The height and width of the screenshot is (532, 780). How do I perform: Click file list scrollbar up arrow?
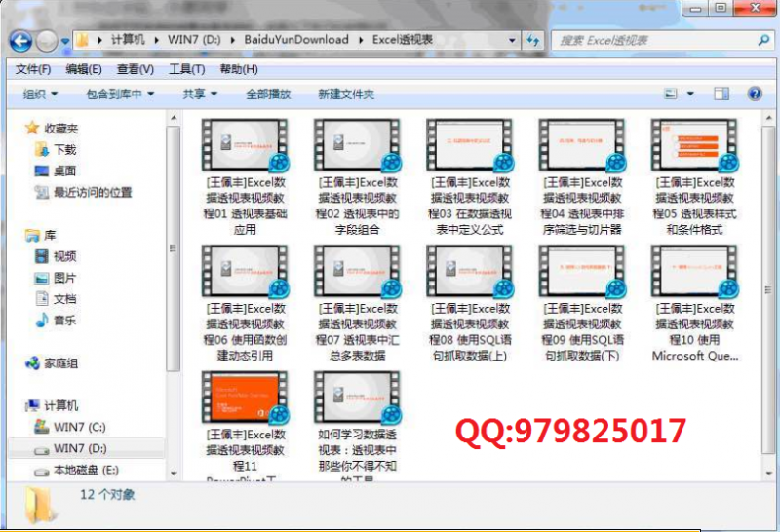point(768,118)
